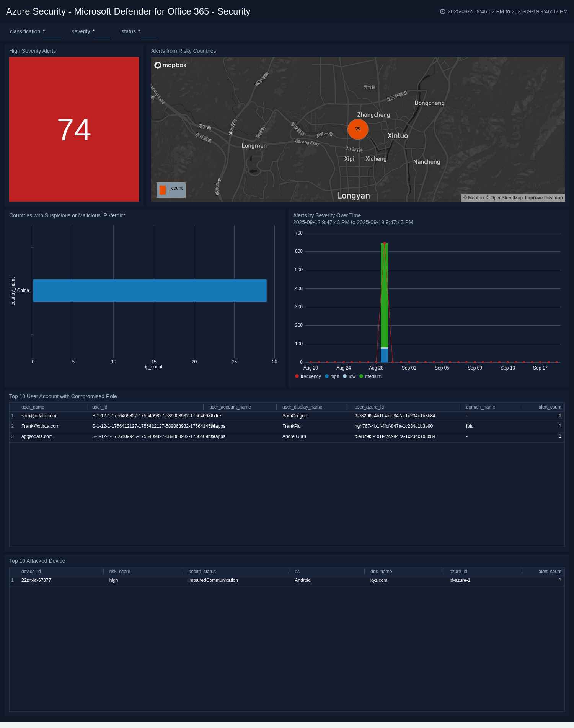Screen dimensions: 574x728
Task: Click the Mapbox logo on the map
Action: pos(170,65)
